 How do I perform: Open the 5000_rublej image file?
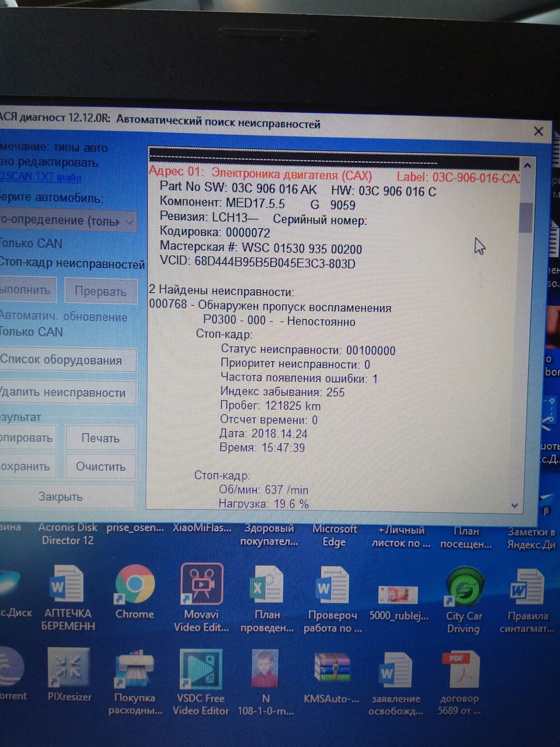(x=398, y=602)
